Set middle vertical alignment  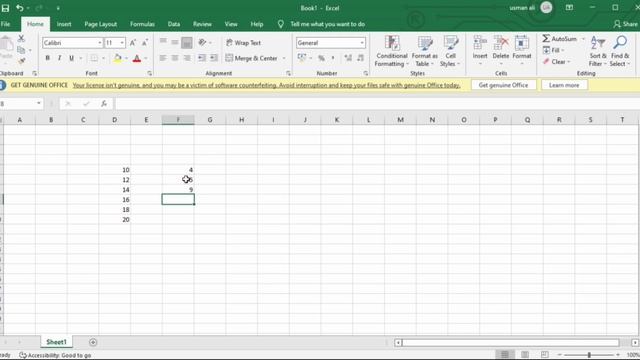(175, 42)
